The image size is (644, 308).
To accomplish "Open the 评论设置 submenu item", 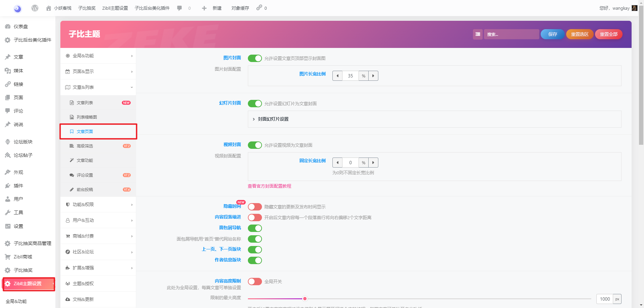I will (x=98, y=175).
